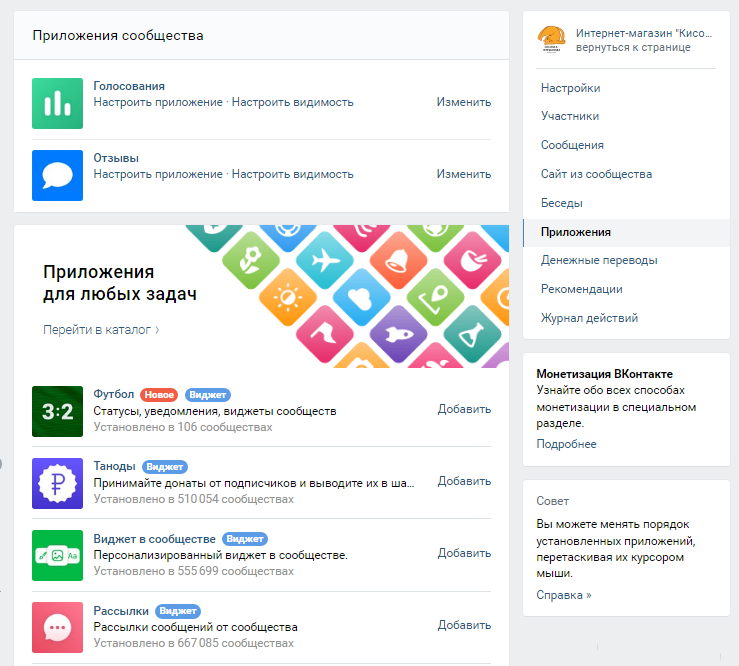
Task: Click the colorful app catalog banner image
Action: tap(360, 295)
